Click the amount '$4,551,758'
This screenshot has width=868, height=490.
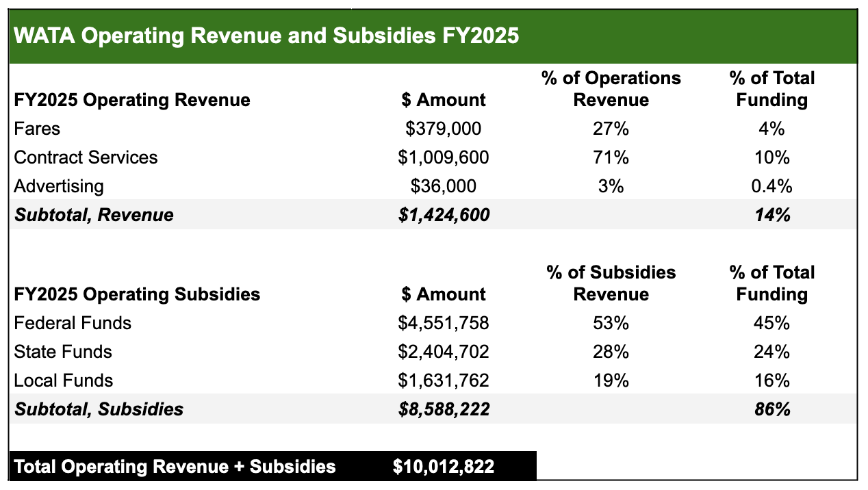[x=444, y=323]
